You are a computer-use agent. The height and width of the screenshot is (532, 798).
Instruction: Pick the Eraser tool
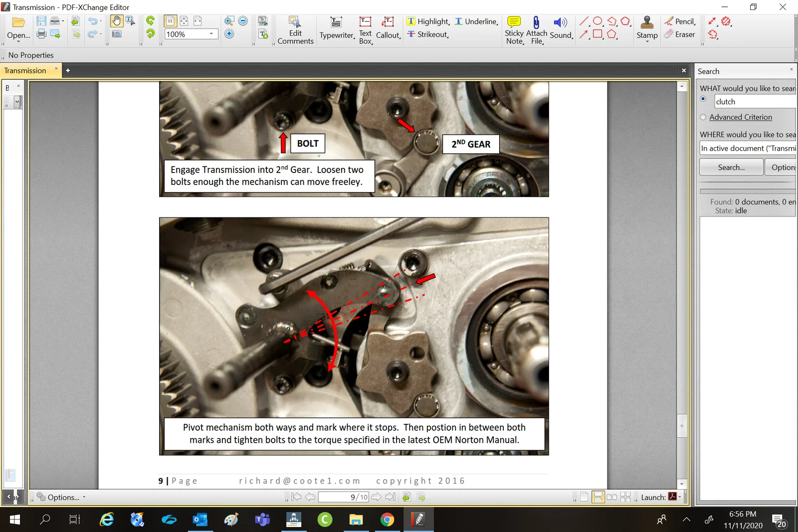(679, 34)
